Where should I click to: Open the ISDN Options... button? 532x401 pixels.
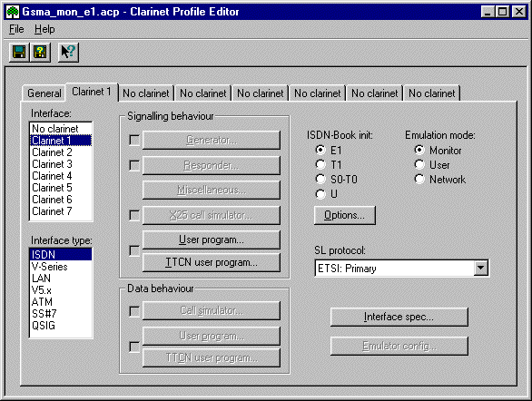(x=345, y=215)
